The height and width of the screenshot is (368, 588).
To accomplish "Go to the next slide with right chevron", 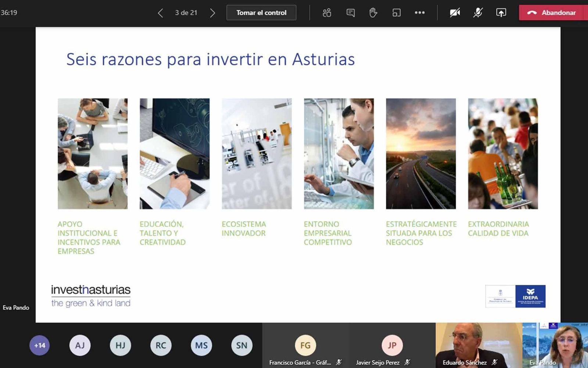I will 212,12.
